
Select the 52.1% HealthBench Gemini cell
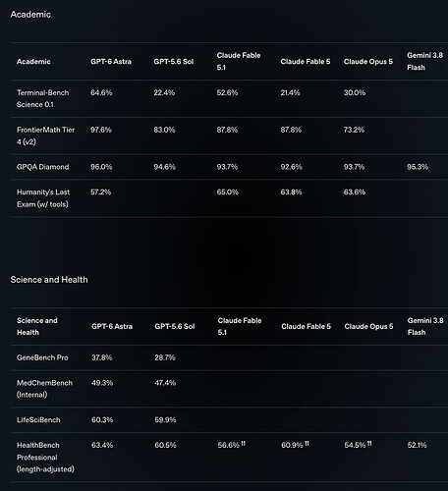tap(418, 445)
